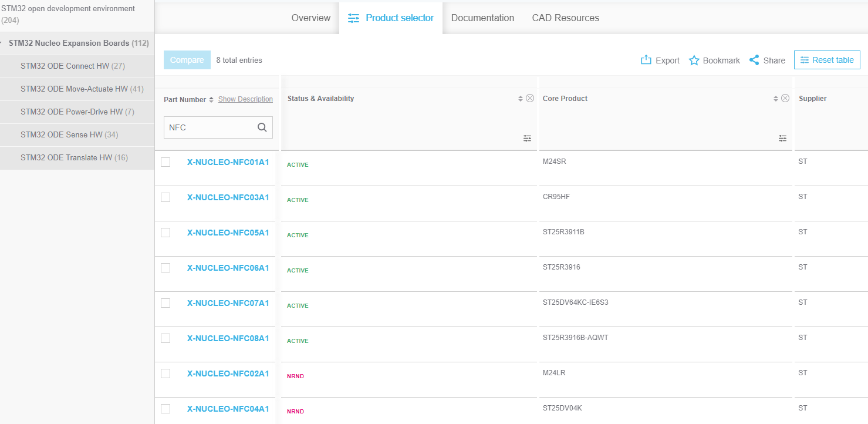Click the Share icon
The width and height of the screenshot is (868, 424).
point(754,60)
